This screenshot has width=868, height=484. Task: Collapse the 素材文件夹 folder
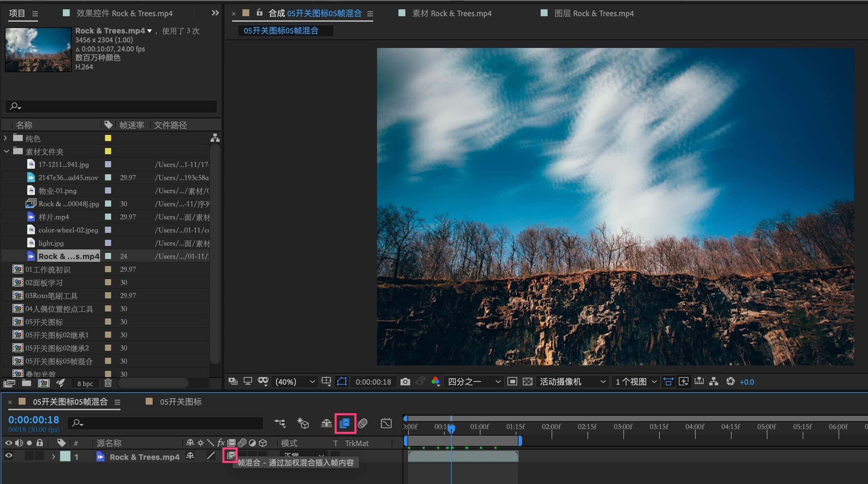point(7,151)
